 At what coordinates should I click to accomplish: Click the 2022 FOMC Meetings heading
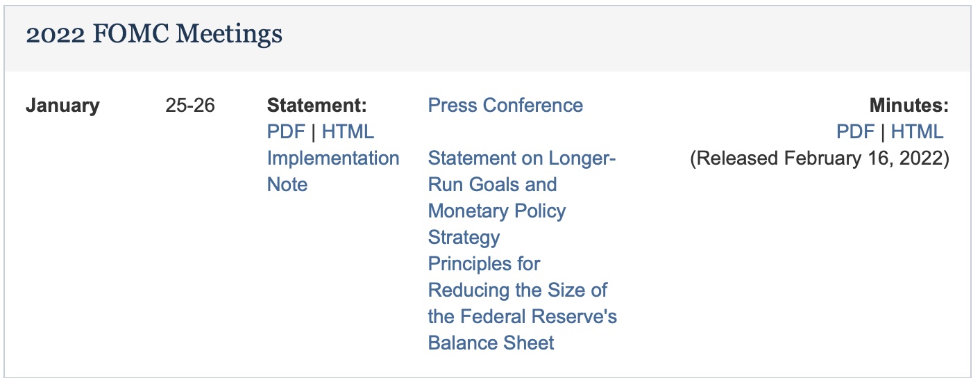[x=154, y=34]
